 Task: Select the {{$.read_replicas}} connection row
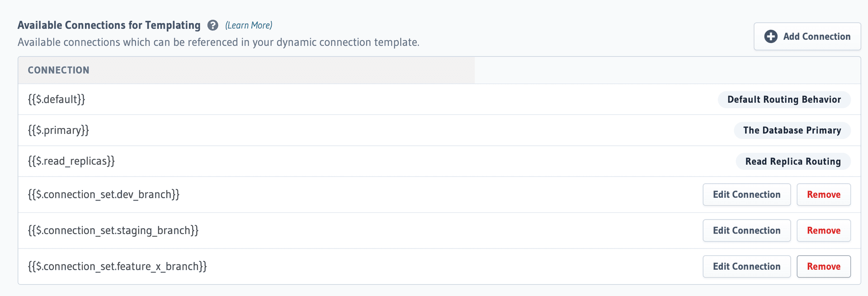[x=71, y=161]
